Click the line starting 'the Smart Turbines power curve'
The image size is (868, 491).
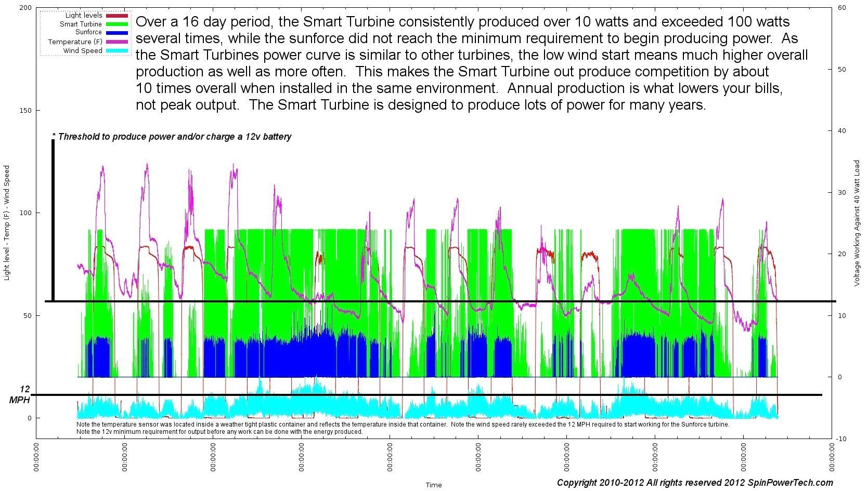pos(472,55)
